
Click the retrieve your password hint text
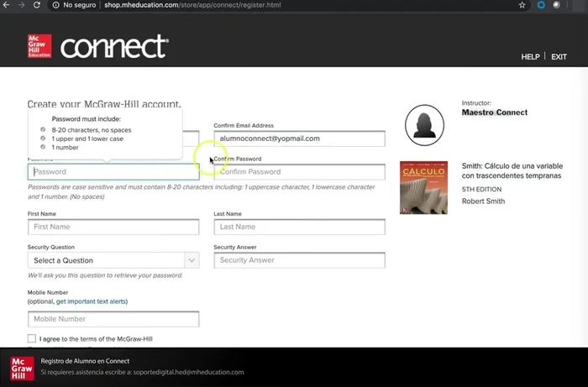click(x=105, y=275)
